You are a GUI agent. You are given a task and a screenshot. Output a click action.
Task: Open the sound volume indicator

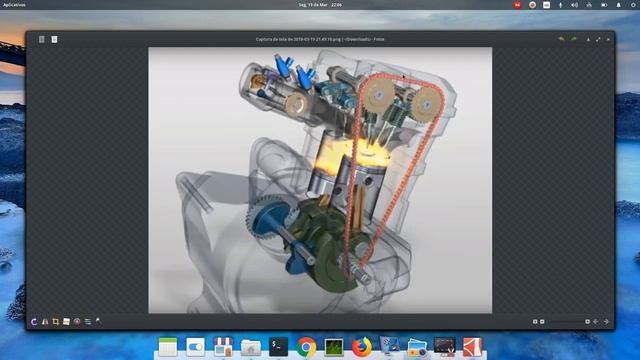point(575,5)
